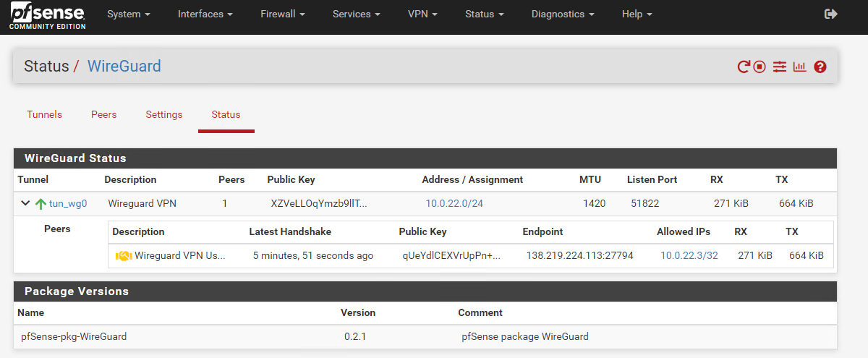
Task: Go to the Settings tab
Action: (163, 115)
